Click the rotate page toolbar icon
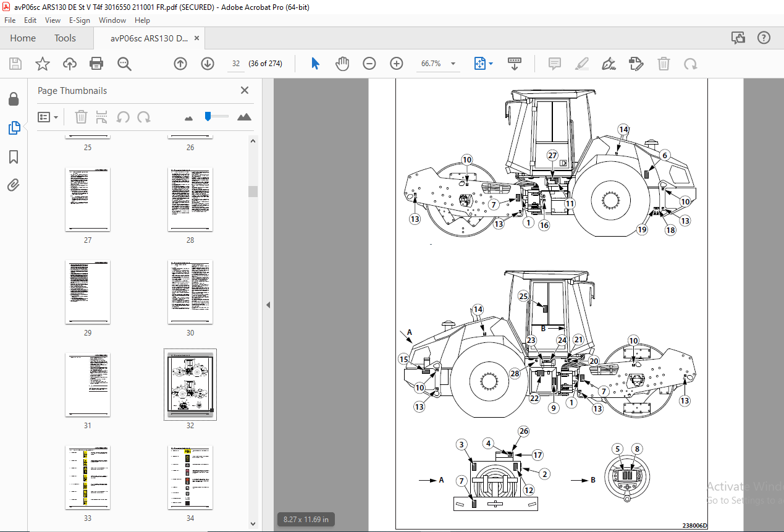The height and width of the screenshot is (532, 784). click(x=691, y=64)
